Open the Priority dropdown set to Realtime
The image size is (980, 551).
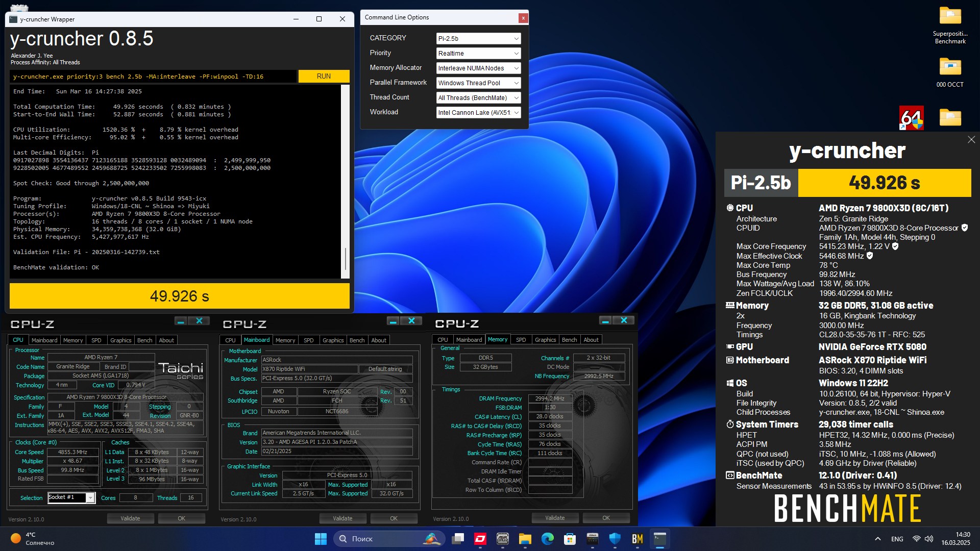pyautogui.click(x=478, y=53)
